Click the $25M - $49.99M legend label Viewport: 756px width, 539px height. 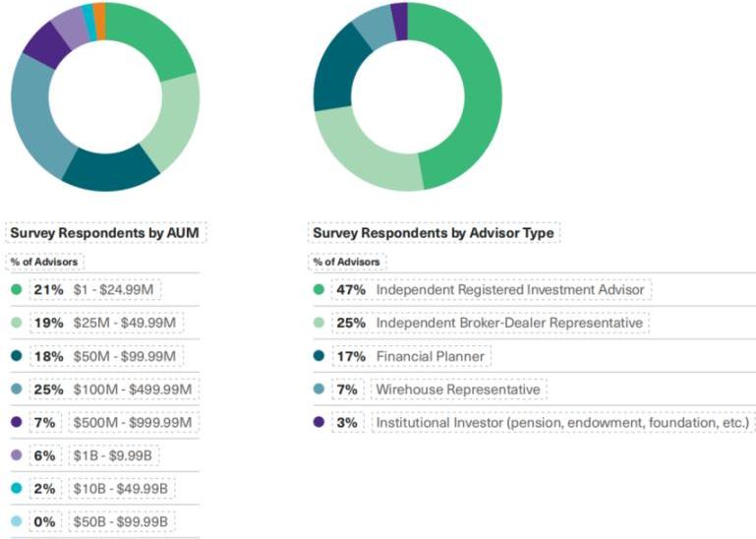[124, 323]
